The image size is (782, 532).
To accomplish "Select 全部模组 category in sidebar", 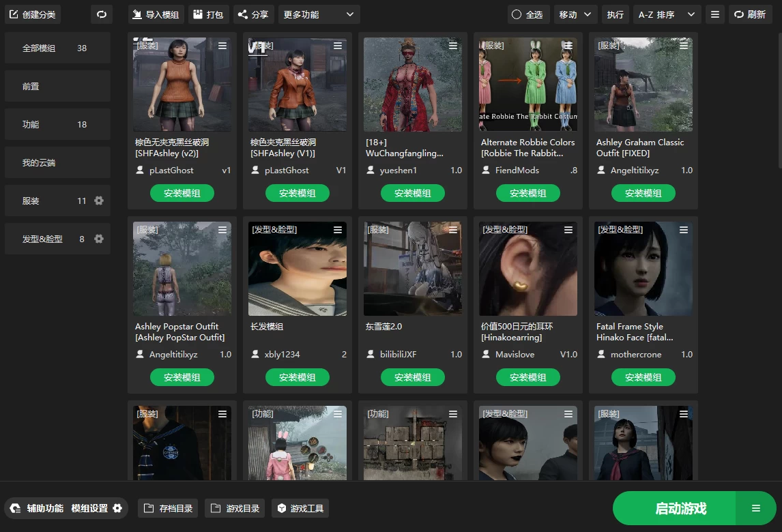I will (57, 48).
